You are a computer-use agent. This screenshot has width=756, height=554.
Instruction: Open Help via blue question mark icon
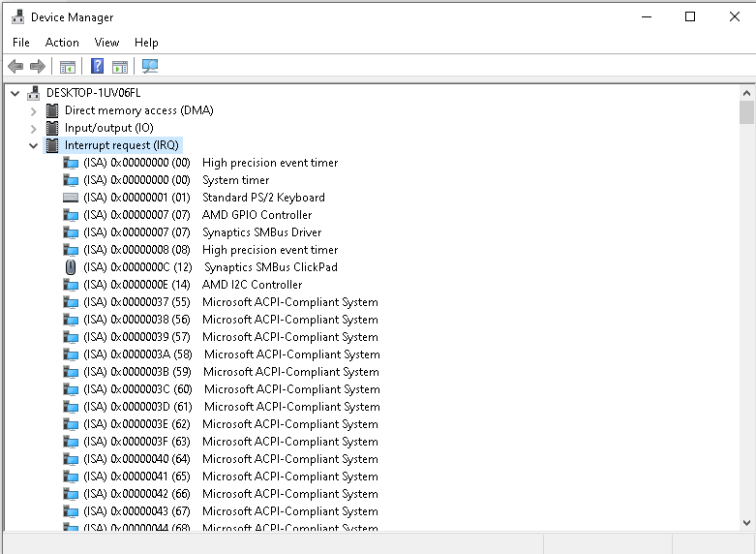click(97, 67)
